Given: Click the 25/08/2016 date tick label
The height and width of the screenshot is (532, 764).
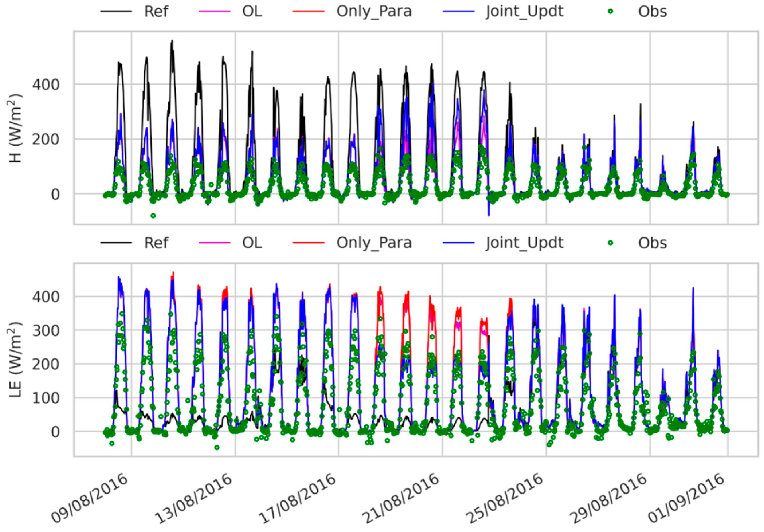Looking at the screenshot, I should pos(505,499).
